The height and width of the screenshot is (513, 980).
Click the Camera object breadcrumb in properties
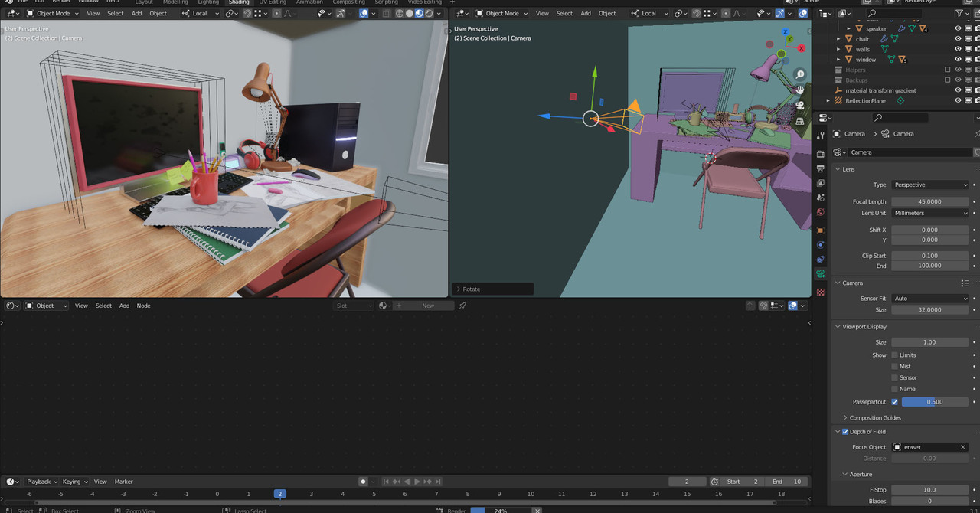click(x=849, y=134)
